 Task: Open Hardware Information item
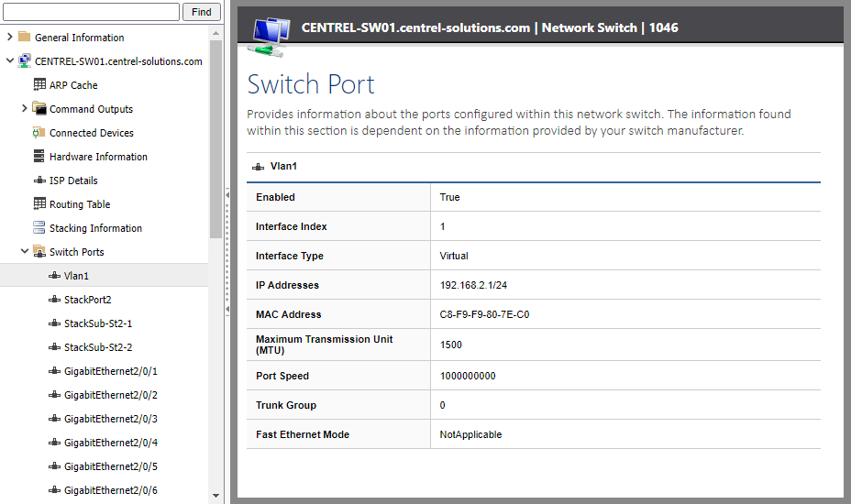point(98,157)
